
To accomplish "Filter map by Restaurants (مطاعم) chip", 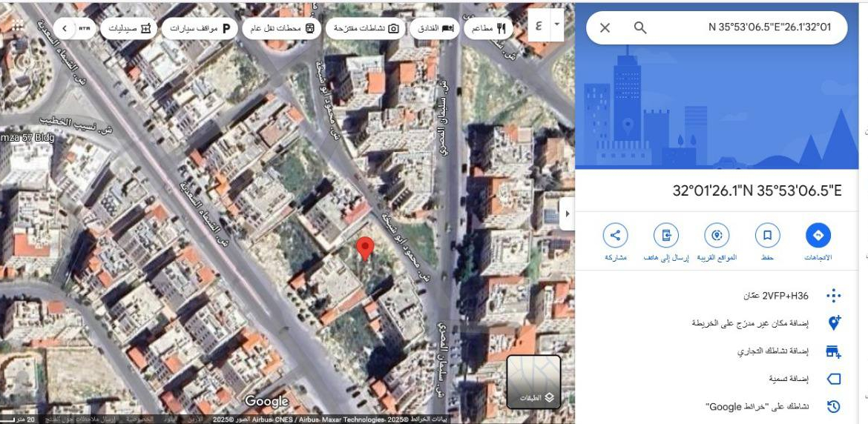I will [x=490, y=29].
